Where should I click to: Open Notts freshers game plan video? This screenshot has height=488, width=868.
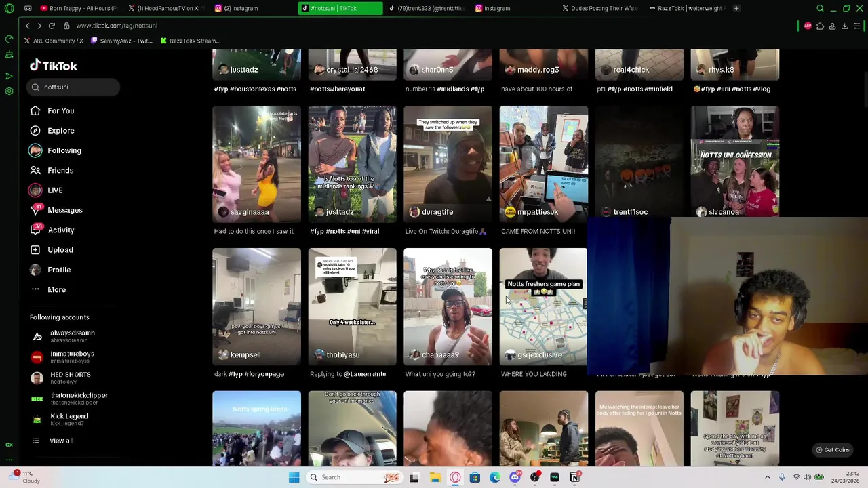point(543,306)
